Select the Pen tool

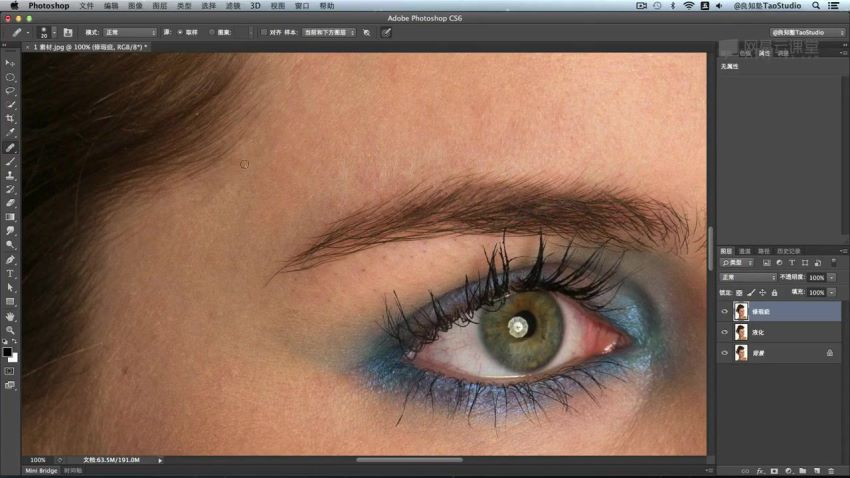point(10,260)
